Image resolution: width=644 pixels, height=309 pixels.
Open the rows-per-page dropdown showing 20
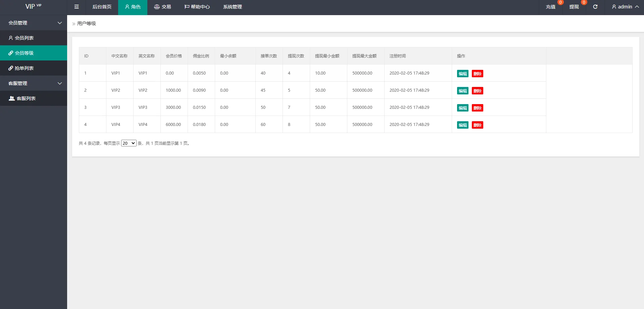click(129, 143)
